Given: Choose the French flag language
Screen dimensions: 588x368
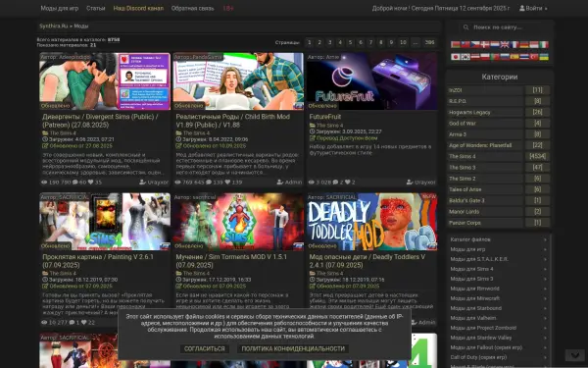Looking at the screenshot, I should [514, 44].
